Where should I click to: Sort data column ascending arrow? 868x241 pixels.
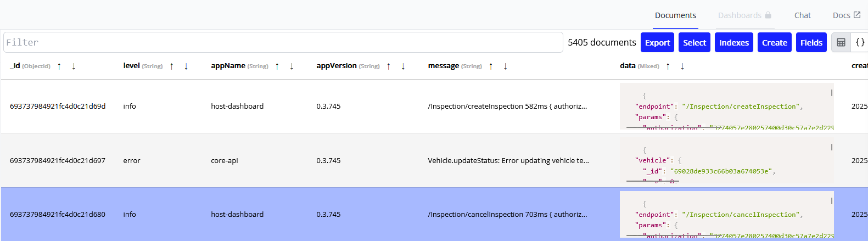(668, 66)
